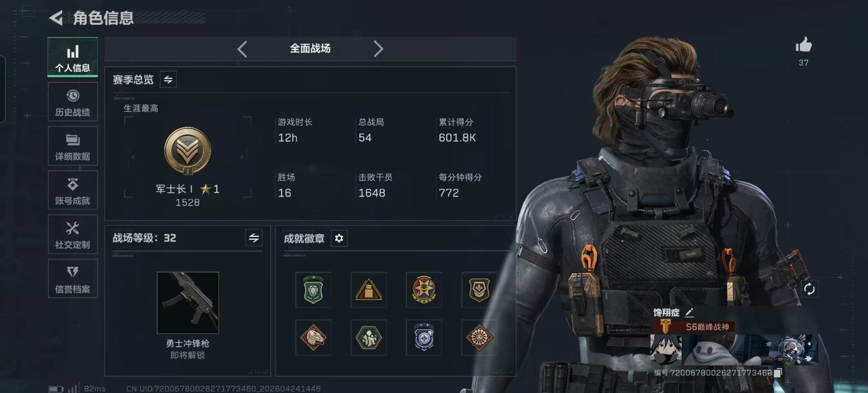The image size is (868, 393).
Task: Edit nickname with the pencil icon
Action: pos(689,312)
